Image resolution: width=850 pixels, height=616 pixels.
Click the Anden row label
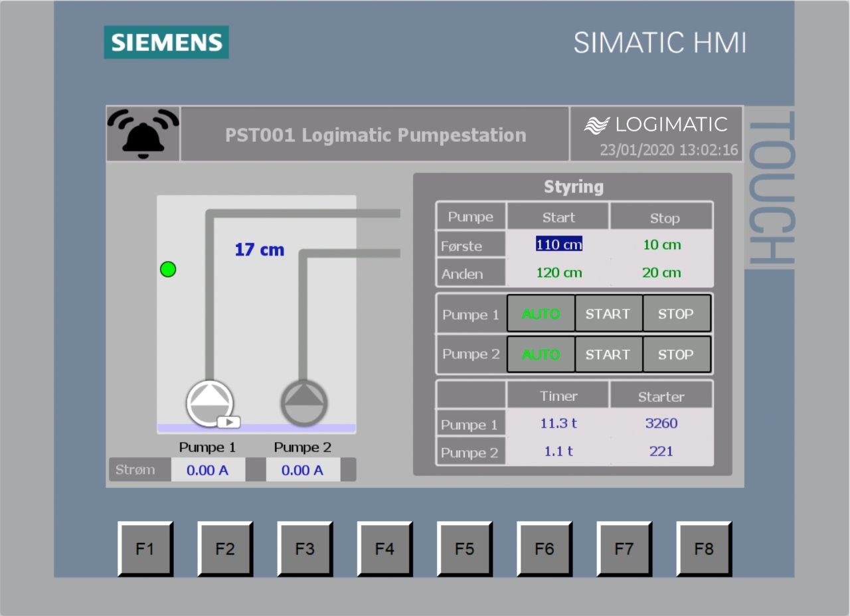click(471, 273)
